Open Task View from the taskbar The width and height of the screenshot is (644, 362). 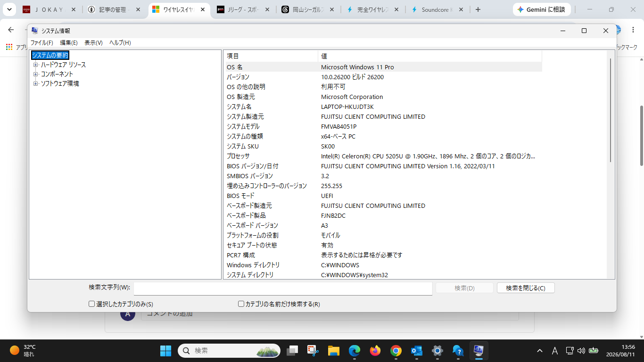tap(293, 351)
